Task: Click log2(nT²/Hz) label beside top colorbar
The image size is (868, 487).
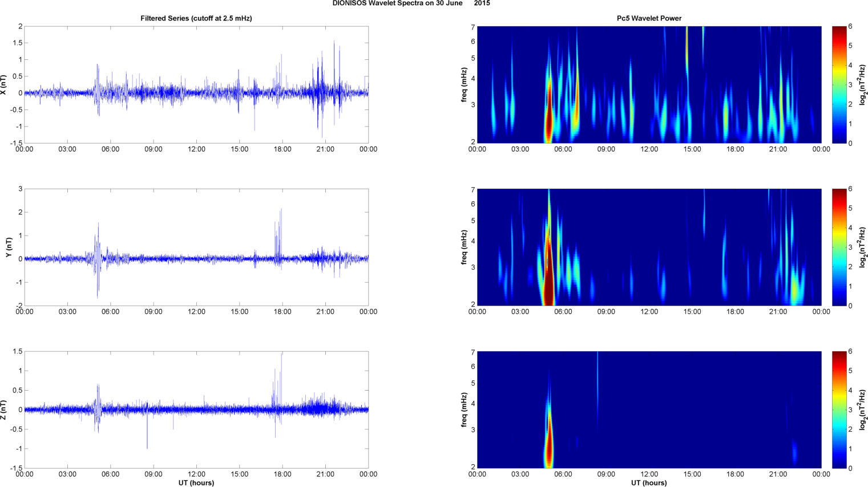Action: click(863, 84)
